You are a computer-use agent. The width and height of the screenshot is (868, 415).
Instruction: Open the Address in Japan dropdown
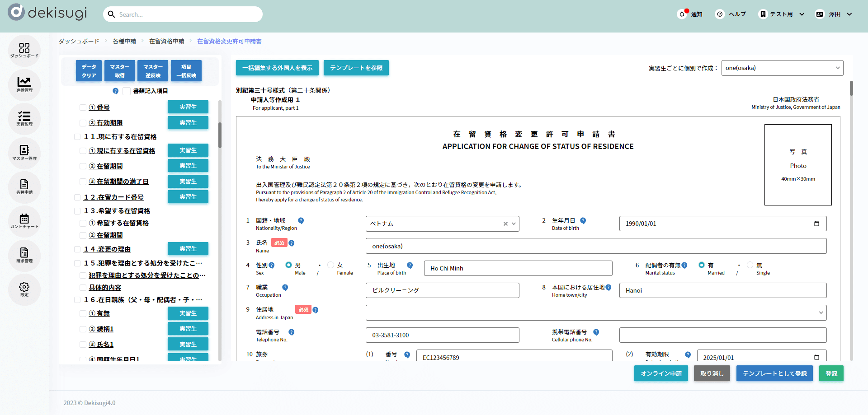click(596, 313)
